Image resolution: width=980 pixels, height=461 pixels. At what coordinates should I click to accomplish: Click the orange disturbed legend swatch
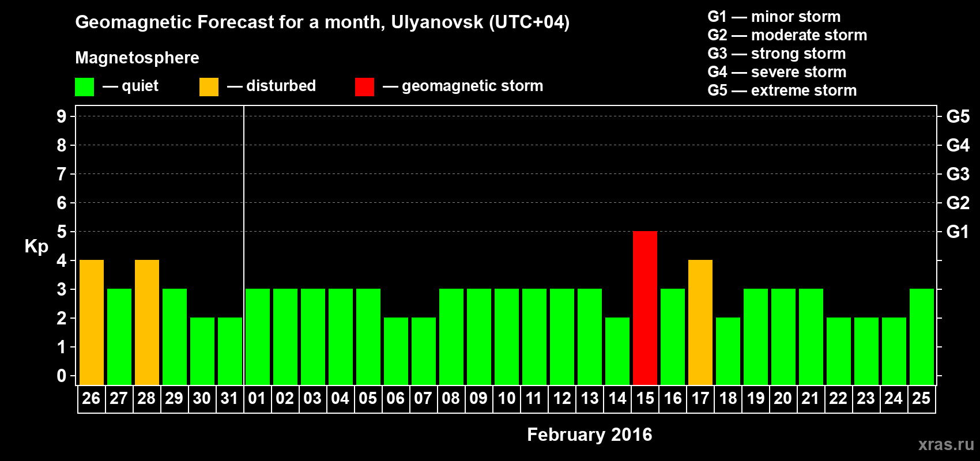click(209, 87)
